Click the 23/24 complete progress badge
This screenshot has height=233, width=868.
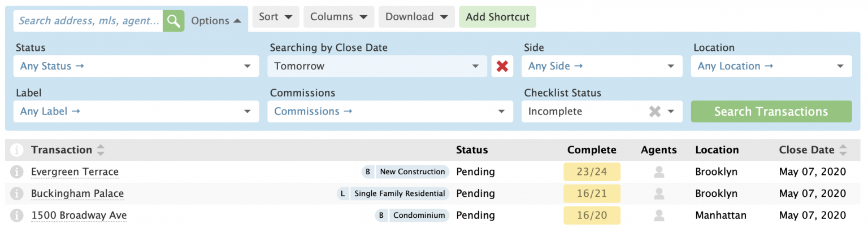pyautogui.click(x=592, y=172)
